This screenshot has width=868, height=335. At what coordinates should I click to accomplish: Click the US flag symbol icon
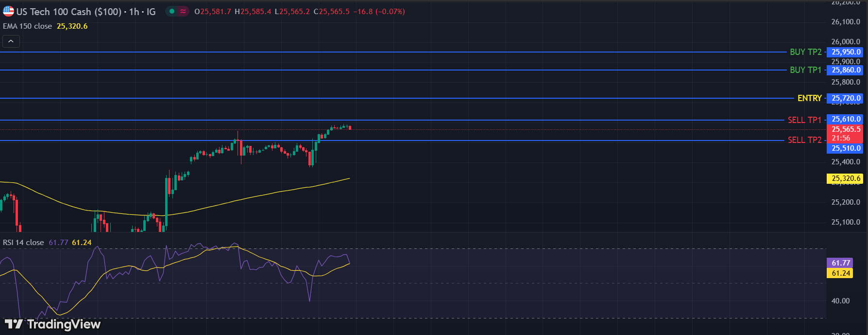point(8,11)
